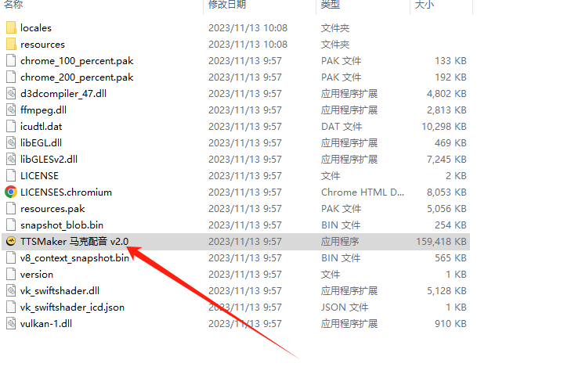Click the DAT 文件 type cell
Viewport: 571px width, 392px height.
coord(342,127)
